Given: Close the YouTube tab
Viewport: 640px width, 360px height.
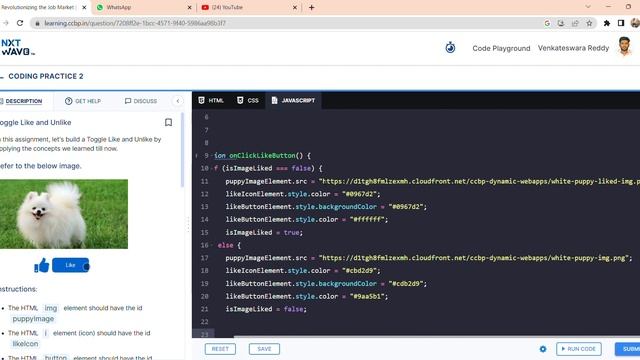Looking at the screenshot, I should tap(295, 7).
